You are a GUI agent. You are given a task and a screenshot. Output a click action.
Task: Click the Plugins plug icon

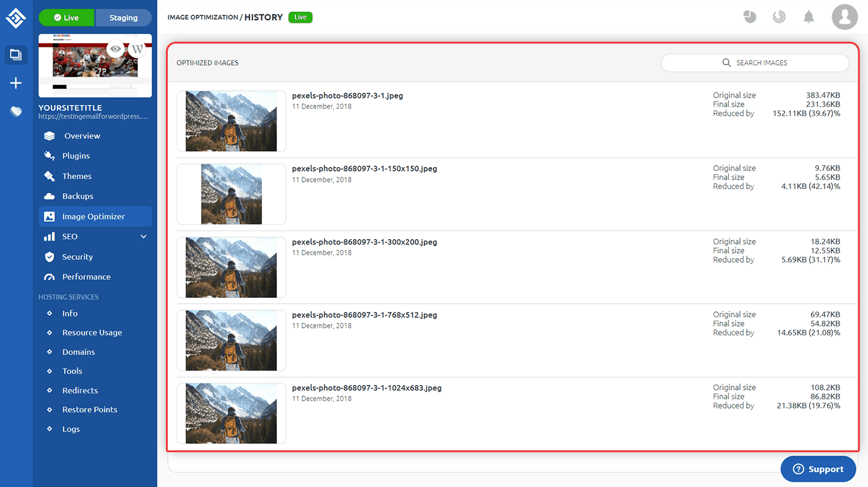[50, 156]
